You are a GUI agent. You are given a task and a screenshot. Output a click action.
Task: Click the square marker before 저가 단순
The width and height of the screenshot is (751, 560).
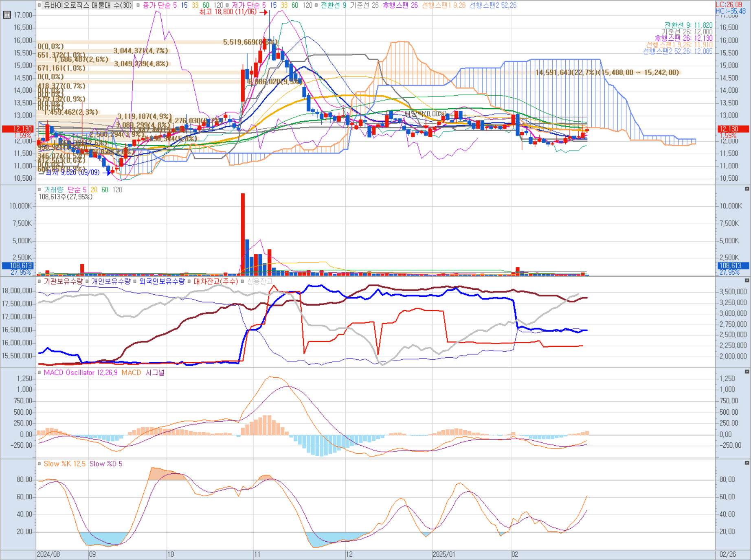coord(228,5)
